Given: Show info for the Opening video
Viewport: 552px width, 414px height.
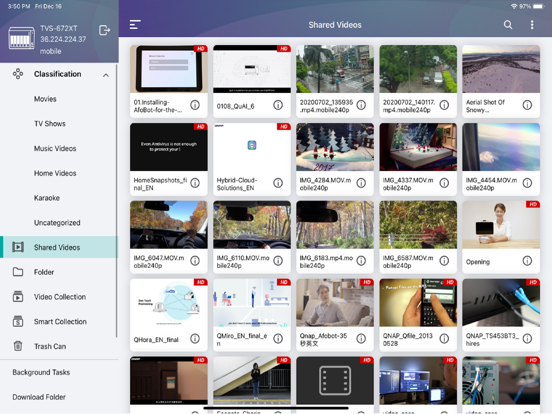Looking at the screenshot, I should (527, 261).
